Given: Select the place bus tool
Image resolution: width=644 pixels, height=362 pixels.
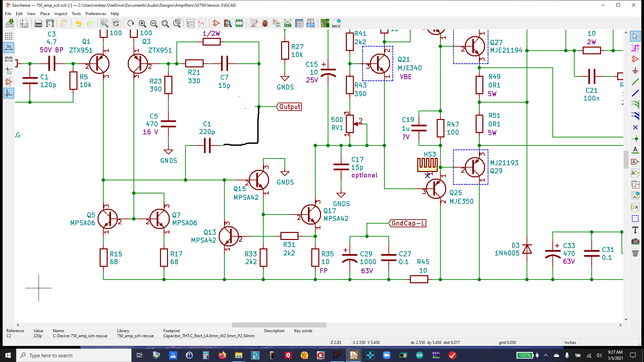Looking at the screenshot, I should click(635, 93).
